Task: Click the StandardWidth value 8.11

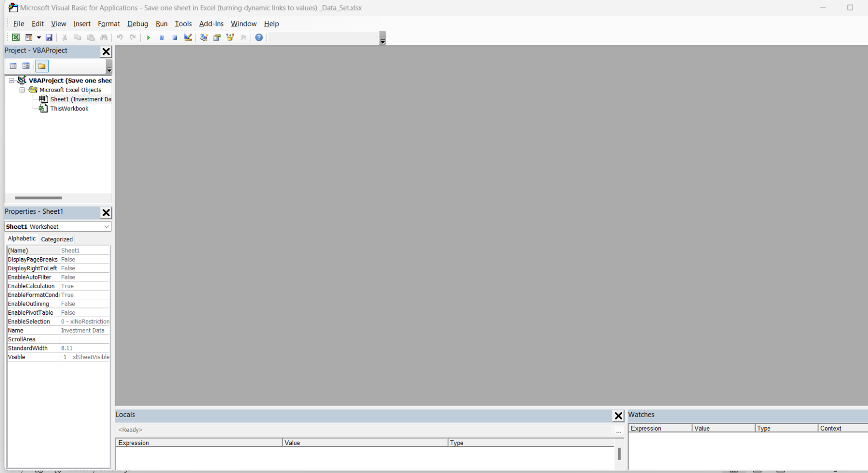Action: [x=85, y=348]
